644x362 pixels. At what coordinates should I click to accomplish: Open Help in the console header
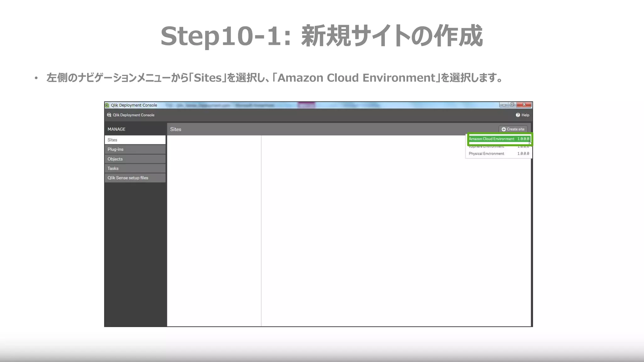click(522, 115)
